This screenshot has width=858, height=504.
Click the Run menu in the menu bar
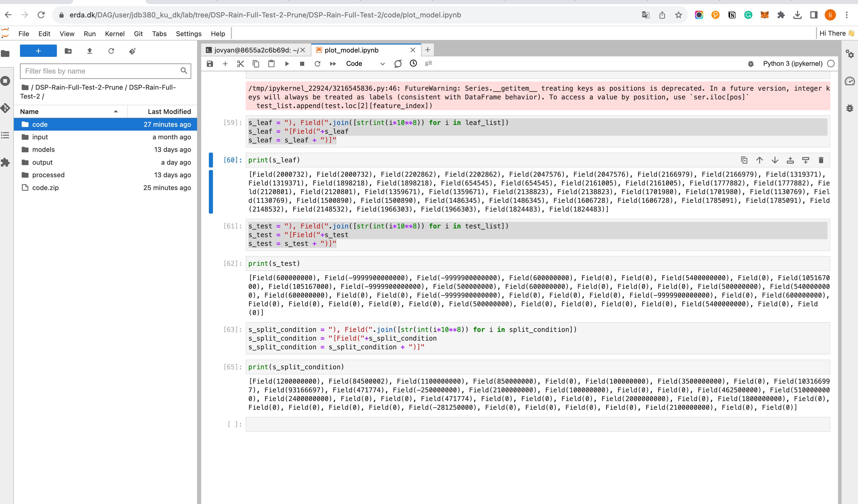click(89, 33)
